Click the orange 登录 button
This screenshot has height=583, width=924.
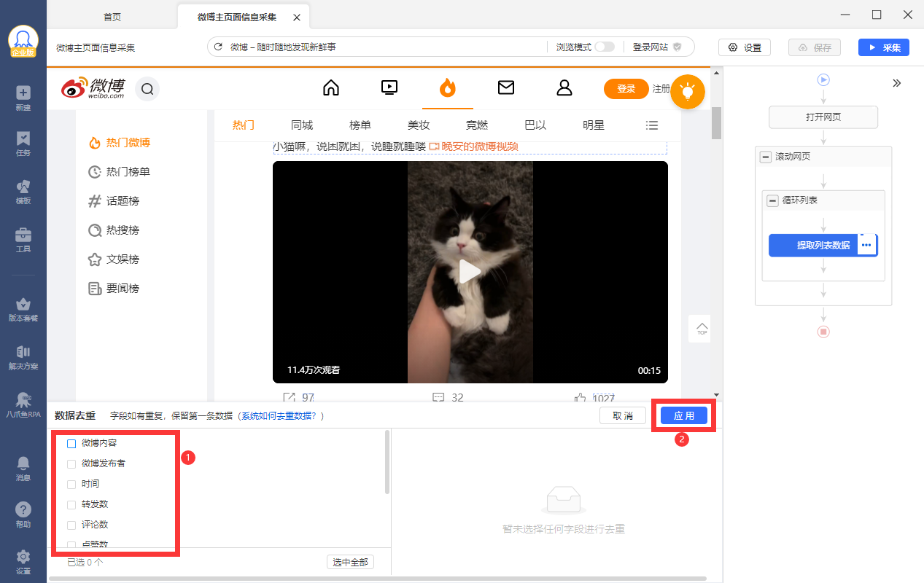click(x=626, y=89)
